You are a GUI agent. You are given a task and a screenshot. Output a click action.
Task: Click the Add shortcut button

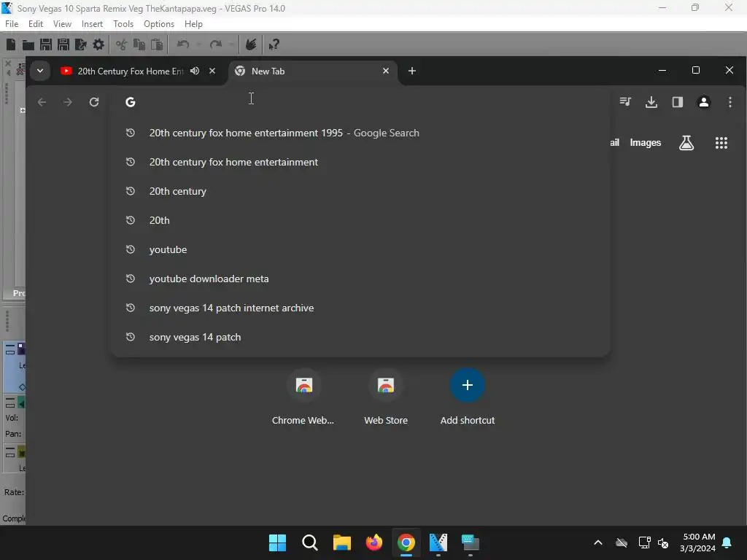(x=468, y=397)
